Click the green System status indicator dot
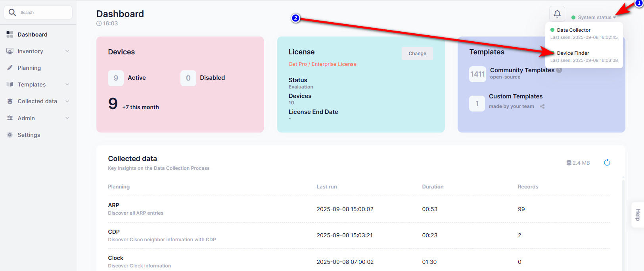The height and width of the screenshot is (271, 644). click(x=573, y=17)
